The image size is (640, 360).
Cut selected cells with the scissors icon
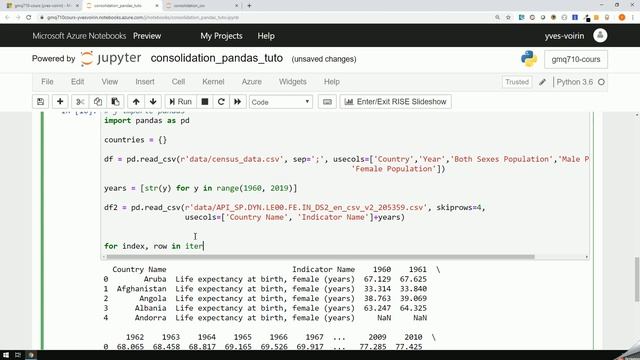(x=80, y=102)
